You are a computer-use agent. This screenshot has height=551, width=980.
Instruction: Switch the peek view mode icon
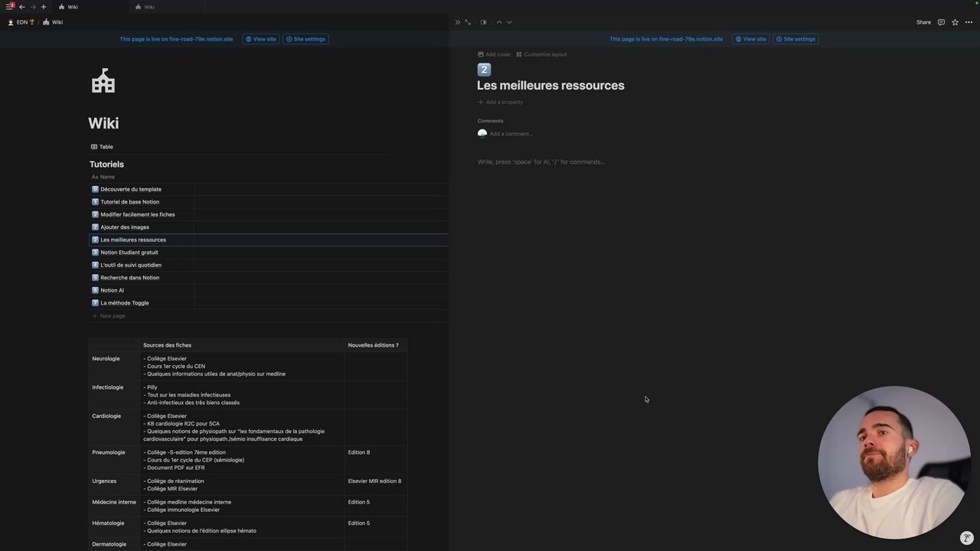483,22
